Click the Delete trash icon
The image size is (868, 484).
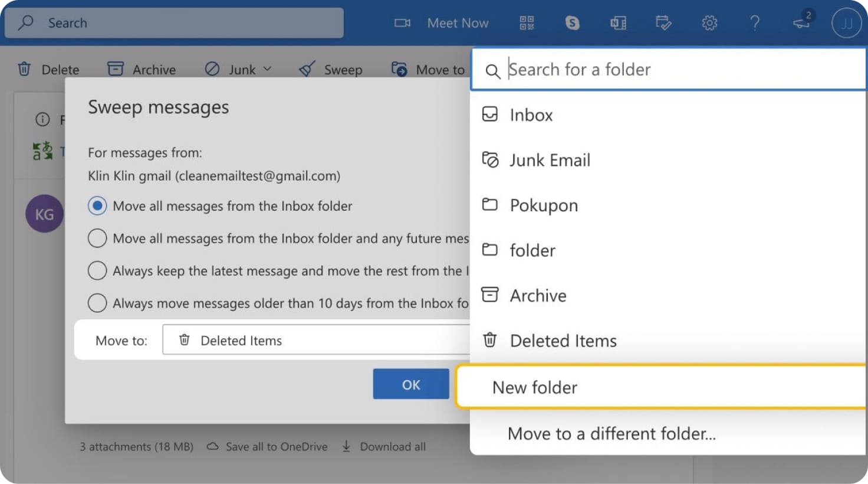24,69
